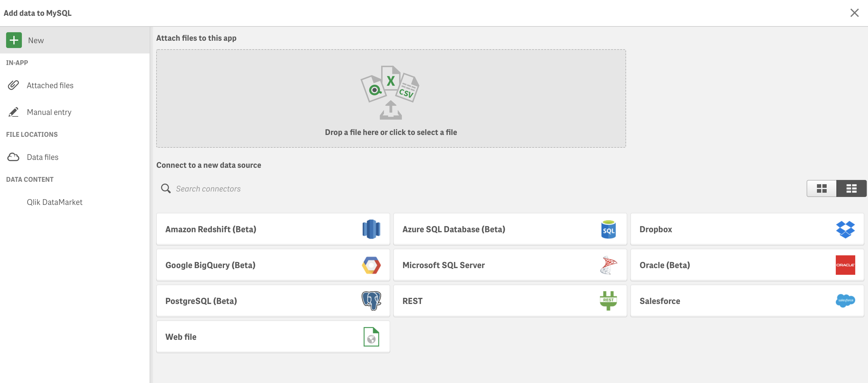Open Qlik DataMarket in the sidebar
Viewport: 868px width, 383px height.
tap(55, 202)
